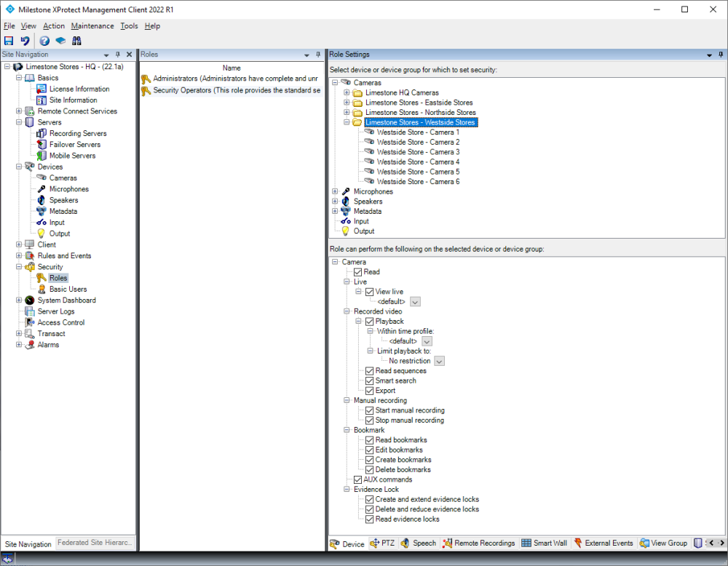
Task: Uncheck the Export checkbox
Action: [370, 391]
